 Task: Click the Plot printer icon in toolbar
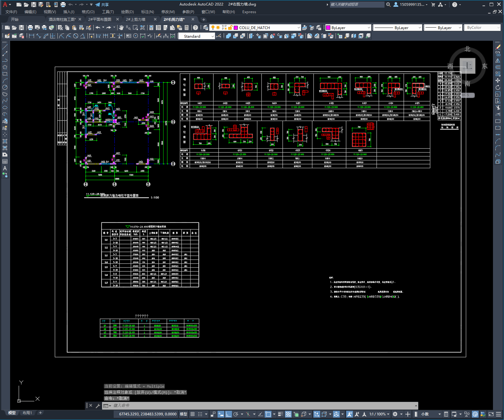pos(30,28)
